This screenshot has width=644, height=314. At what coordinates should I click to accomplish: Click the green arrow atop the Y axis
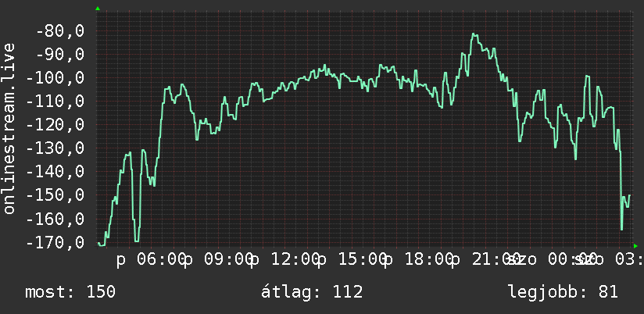coord(98,9)
